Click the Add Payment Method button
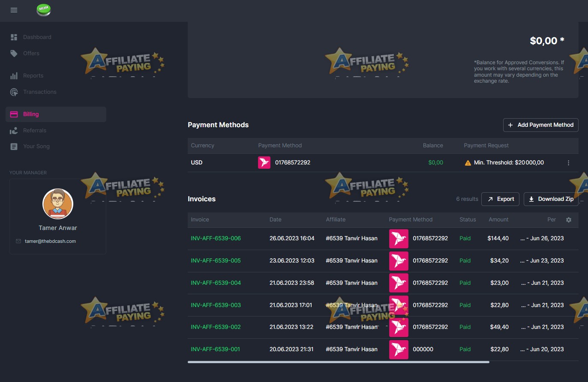588x382 pixels. (x=540, y=125)
